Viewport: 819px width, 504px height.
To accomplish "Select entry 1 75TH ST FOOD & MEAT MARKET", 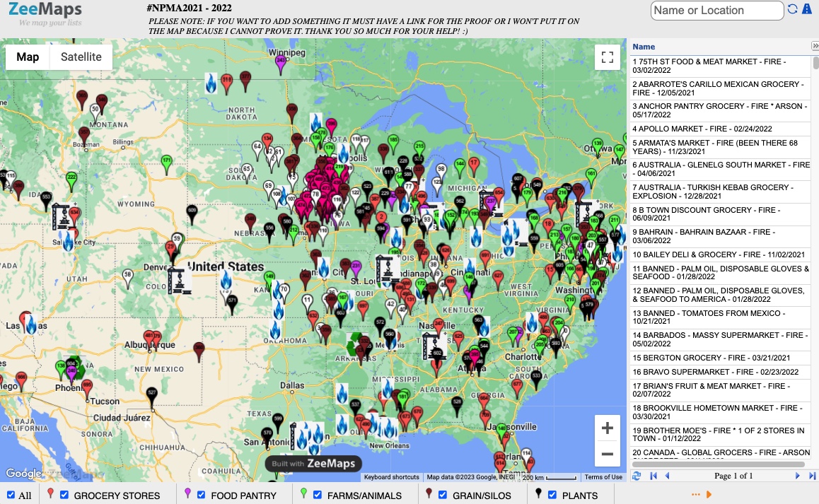I will [721, 66].
